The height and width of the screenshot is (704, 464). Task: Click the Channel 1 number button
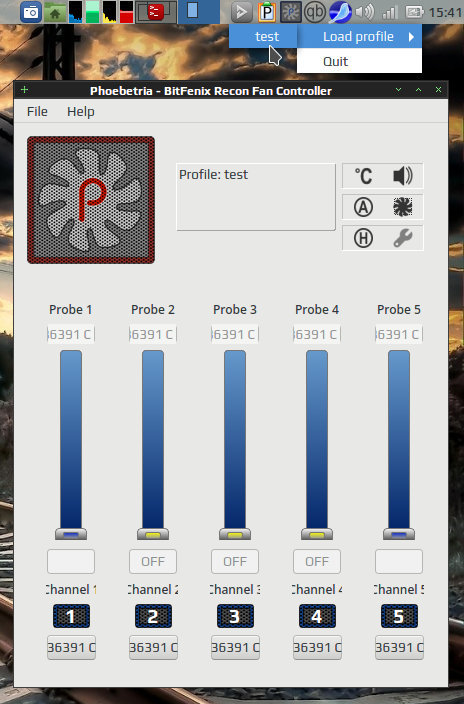click(x=71, y=616)
